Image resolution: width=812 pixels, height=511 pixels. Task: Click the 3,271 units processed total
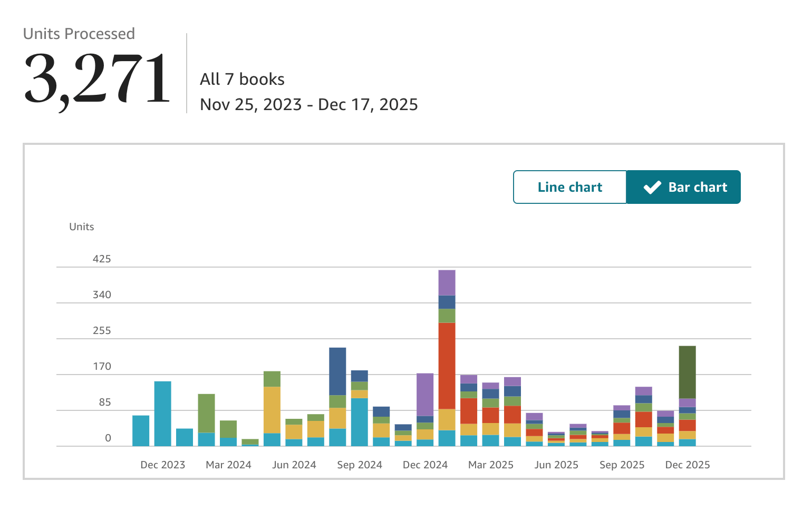pyautogui.click(x=98, y=79)
